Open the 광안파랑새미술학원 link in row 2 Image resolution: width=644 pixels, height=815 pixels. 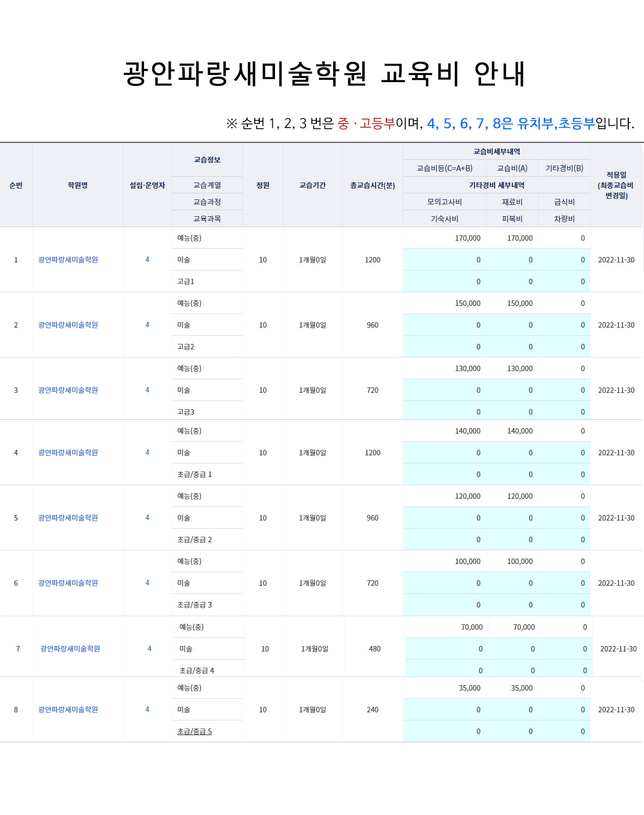click(68, 325)
